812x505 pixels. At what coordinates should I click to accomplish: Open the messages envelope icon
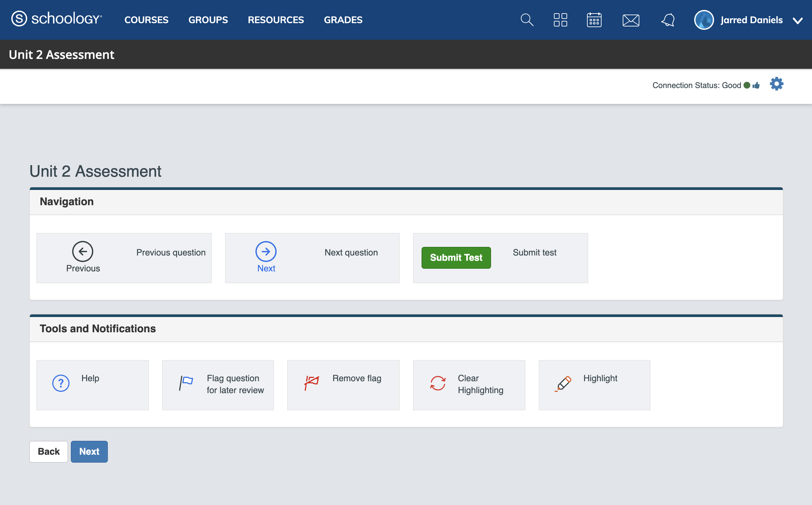(631, 20)
